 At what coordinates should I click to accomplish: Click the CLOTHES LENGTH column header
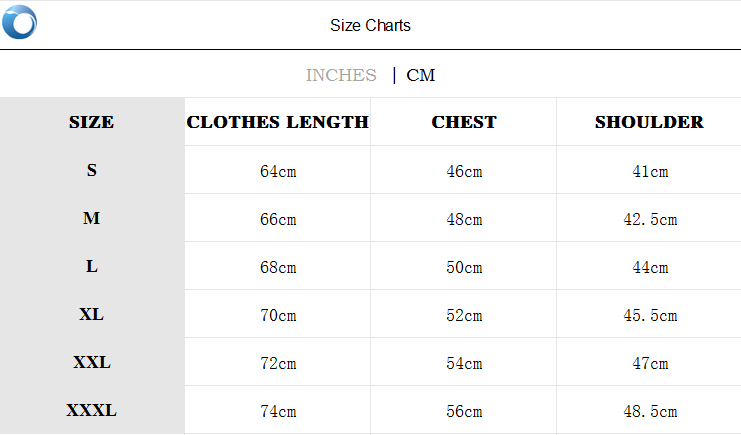point(278,122)
